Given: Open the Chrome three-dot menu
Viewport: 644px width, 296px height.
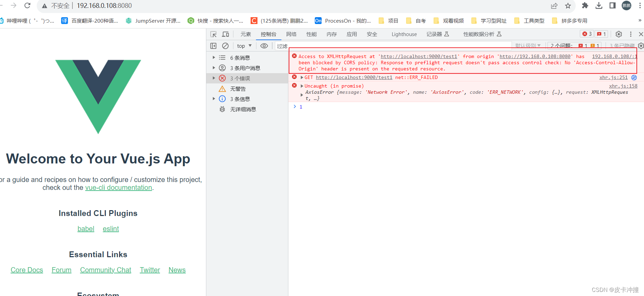Looking at the screenshot, I should click(x=640, y=5).
